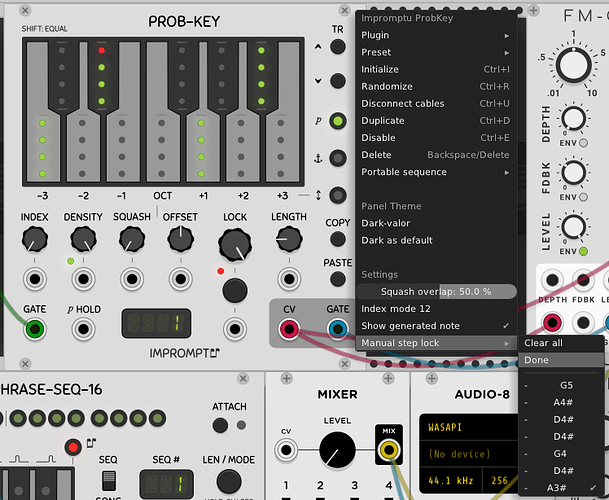Open the (No device) audio device selector
Screen dimensions: 609x500
[x=470, y=454]
